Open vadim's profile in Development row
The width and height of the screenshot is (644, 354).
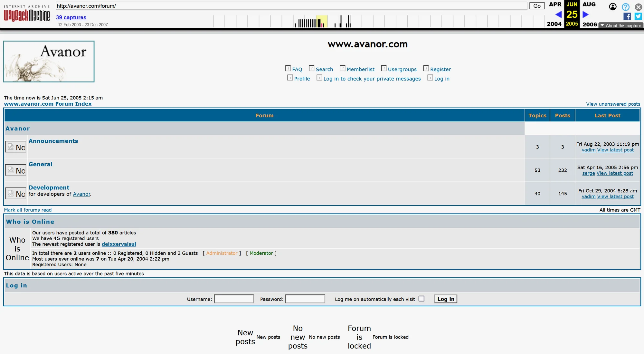(588, 196)
